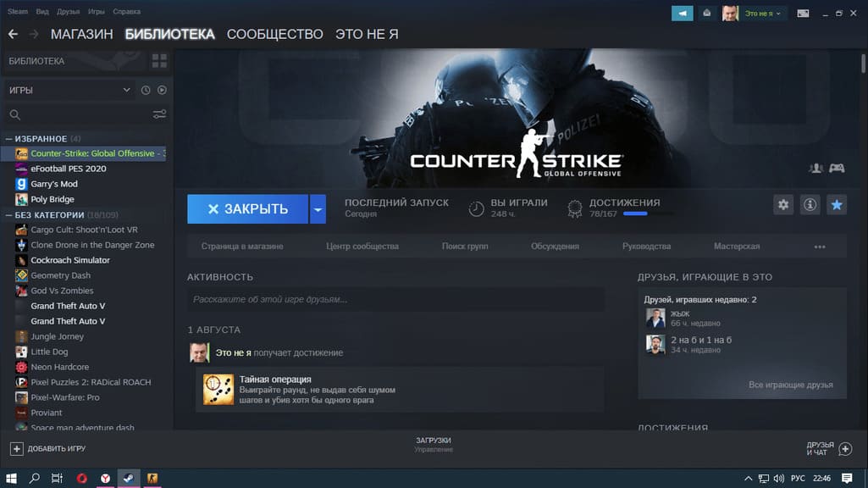This screenshot has height=488, width=868.
Task: Open Мастерская link
Action: (737, 247)
